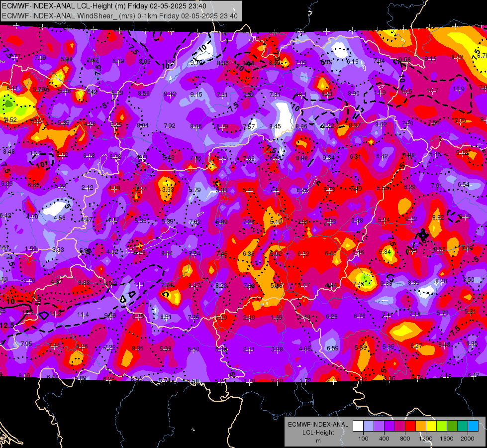Viewport: 487px width, 448px height.
Task: Click the grid value '9.42'
Action: tap(170, 94)
